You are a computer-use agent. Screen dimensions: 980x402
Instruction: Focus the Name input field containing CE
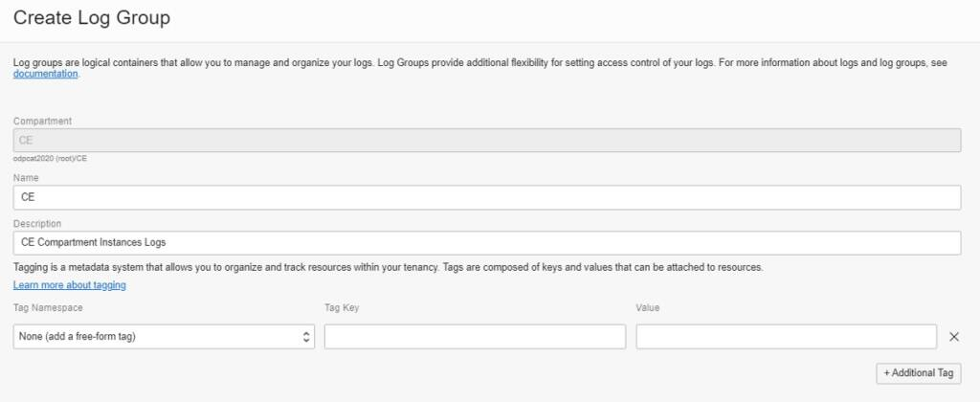pos(486,197)
